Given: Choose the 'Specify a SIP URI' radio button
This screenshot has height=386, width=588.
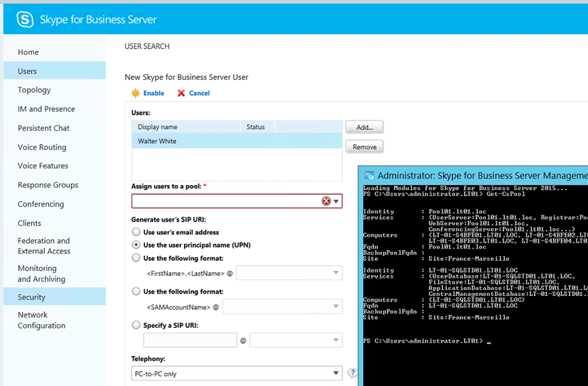Looking at the screenshot, I should (x=136, y=326).
